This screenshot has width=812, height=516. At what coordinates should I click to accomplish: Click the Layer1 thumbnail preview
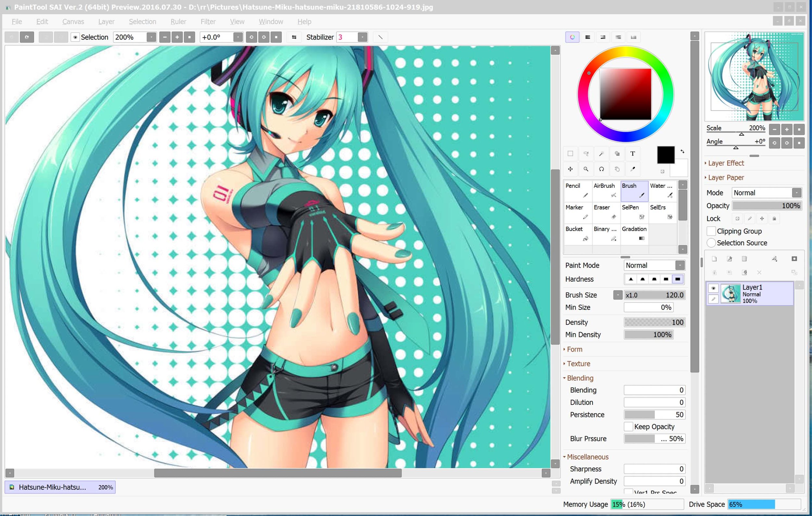(x=730, y=294)
